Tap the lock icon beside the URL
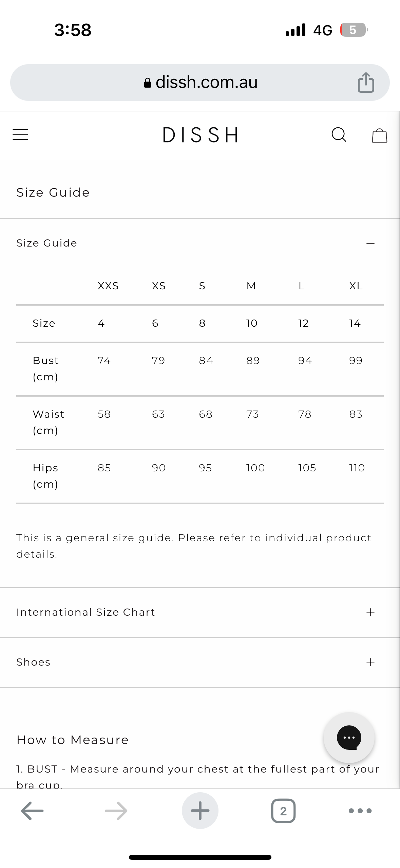 click(148, 83)
